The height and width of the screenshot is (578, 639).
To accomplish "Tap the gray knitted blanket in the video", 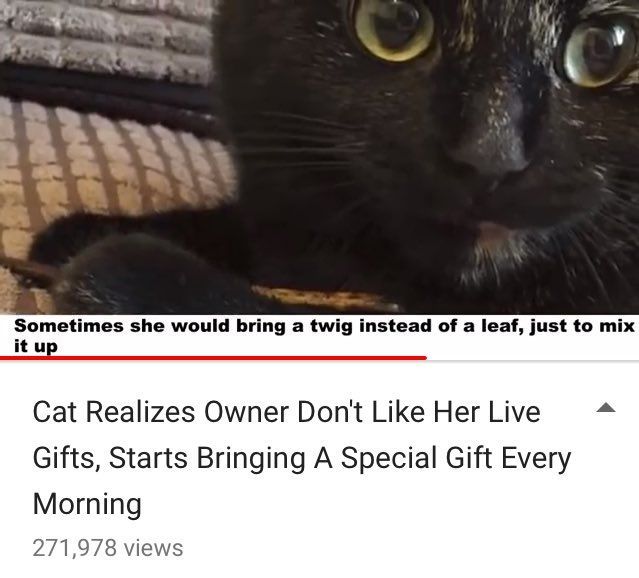I will coord(106,37).
